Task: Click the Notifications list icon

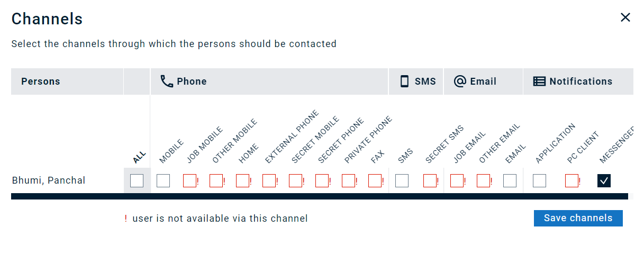Action: 539,81
